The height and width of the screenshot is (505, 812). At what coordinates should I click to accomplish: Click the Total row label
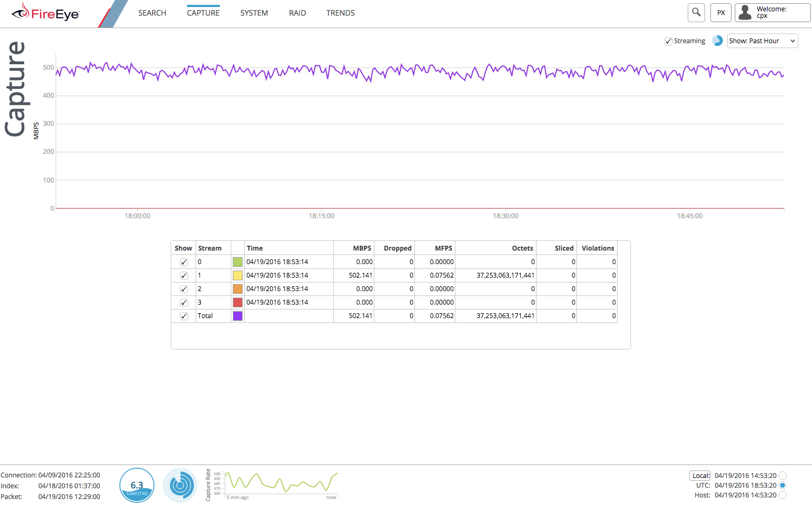coord(205,316)
